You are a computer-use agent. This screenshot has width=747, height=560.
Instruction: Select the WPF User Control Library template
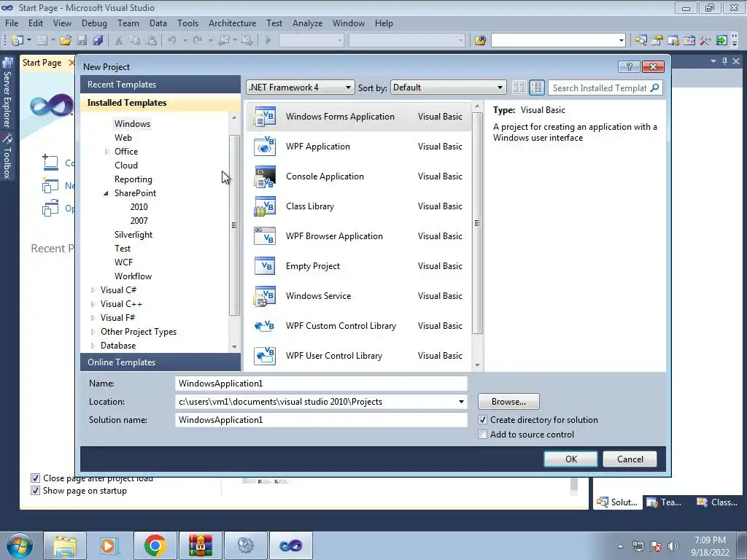click(358, 356)
